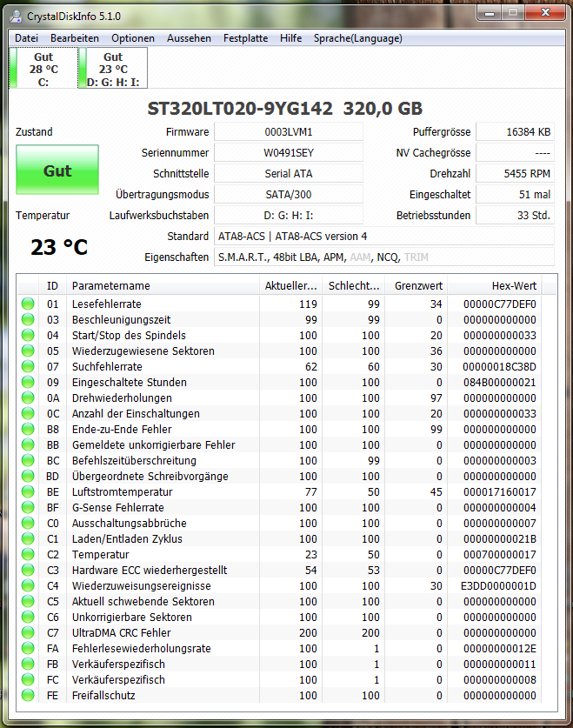Click green circle of Ausschaltungsabbrüche row
The height and width of the screenshot is (728, 573).
click(x=28, y=524)
